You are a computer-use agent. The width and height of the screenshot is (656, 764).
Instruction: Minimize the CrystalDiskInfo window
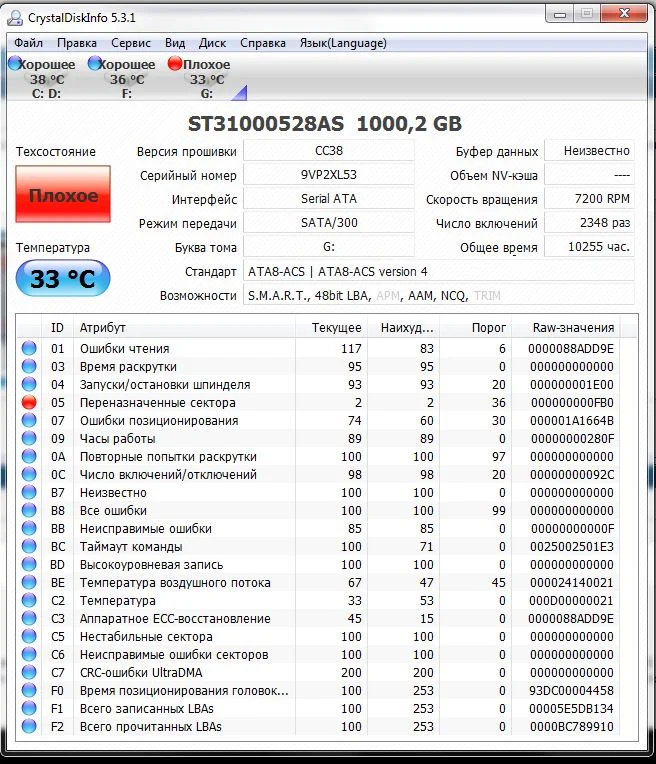pyautogui.click(x=560, y=14)
